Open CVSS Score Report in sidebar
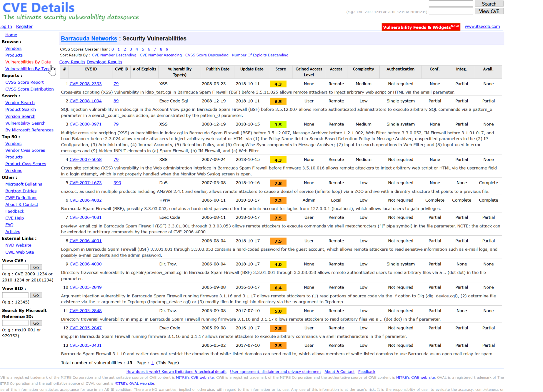Image resolution: width=543 pixels, height=392 pixels. click(x=24, y=82)
